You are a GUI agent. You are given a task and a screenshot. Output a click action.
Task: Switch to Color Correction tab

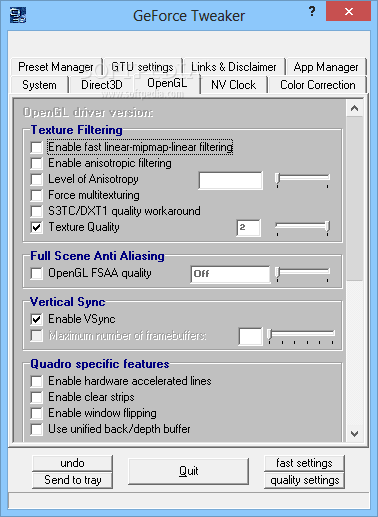318,85
